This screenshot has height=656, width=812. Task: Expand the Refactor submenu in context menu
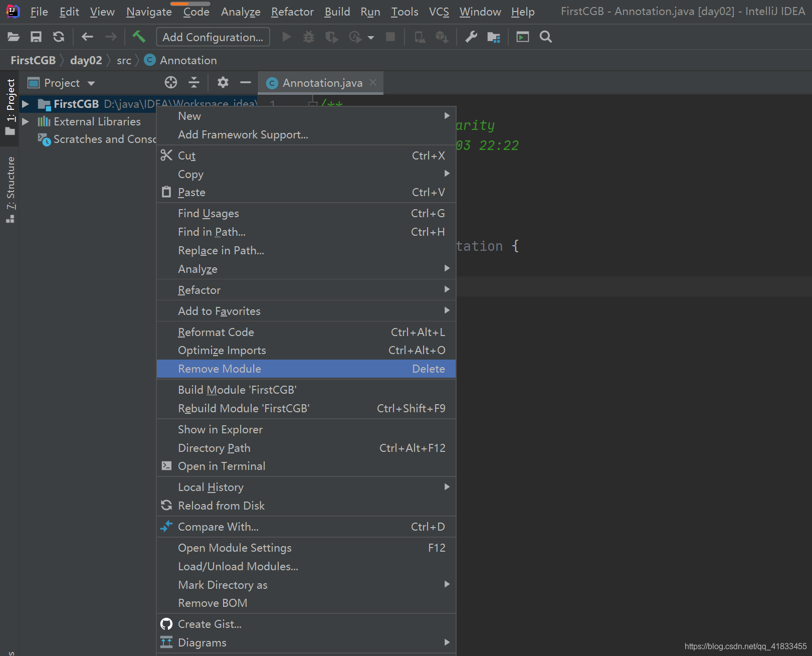[x=306, y=290]
